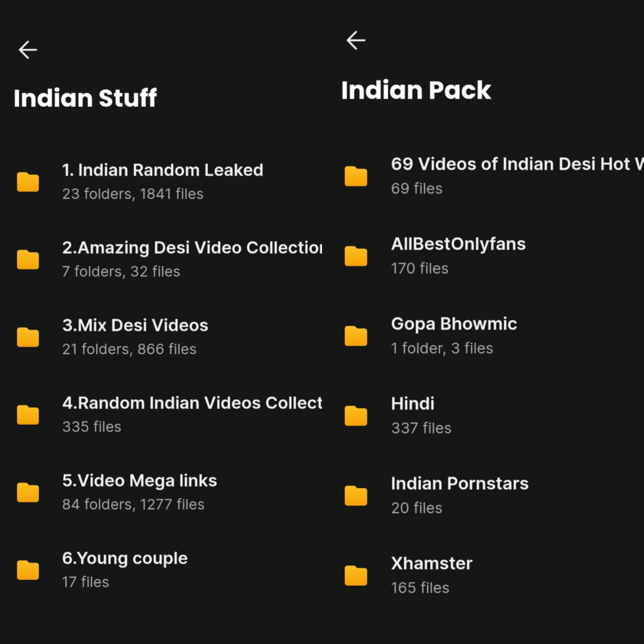
Task: Open the "1. Indian Random Leaked" folder icon
Action: (28, 182)
